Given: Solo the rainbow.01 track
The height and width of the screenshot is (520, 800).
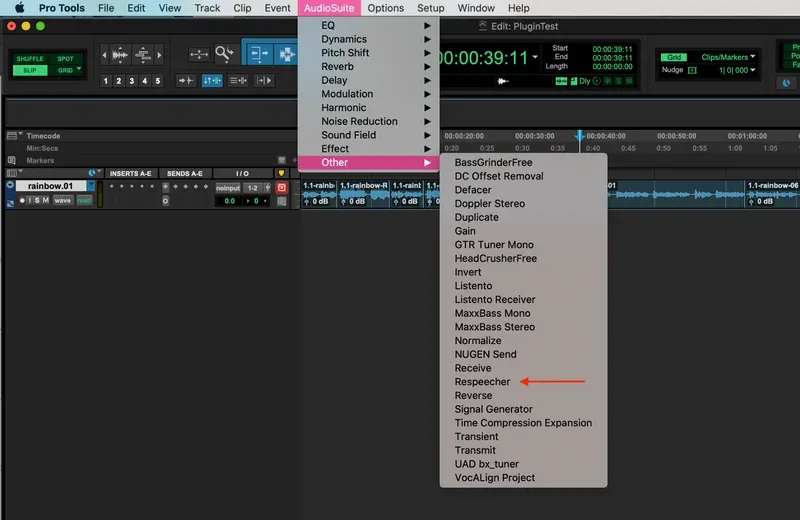Looking at the screenshot, I should point(37,201).
